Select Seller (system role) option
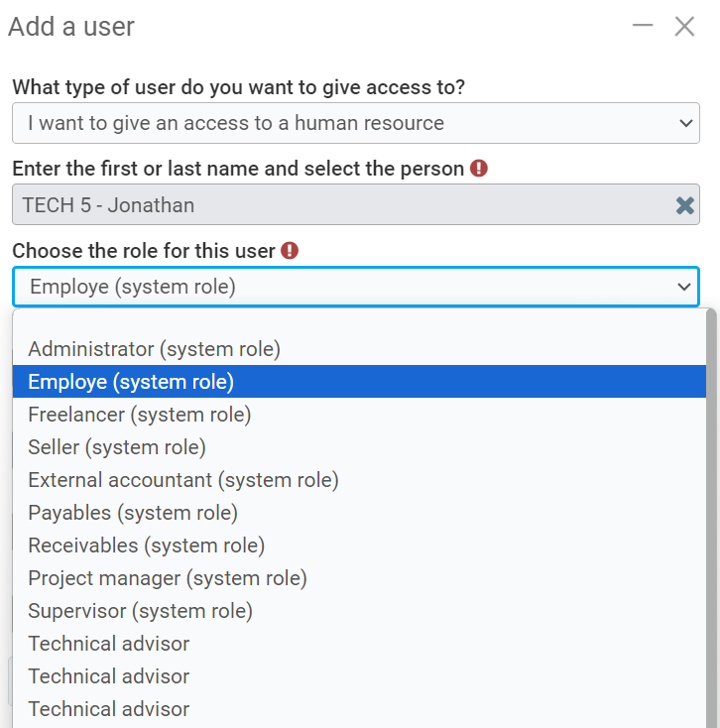 117,447
